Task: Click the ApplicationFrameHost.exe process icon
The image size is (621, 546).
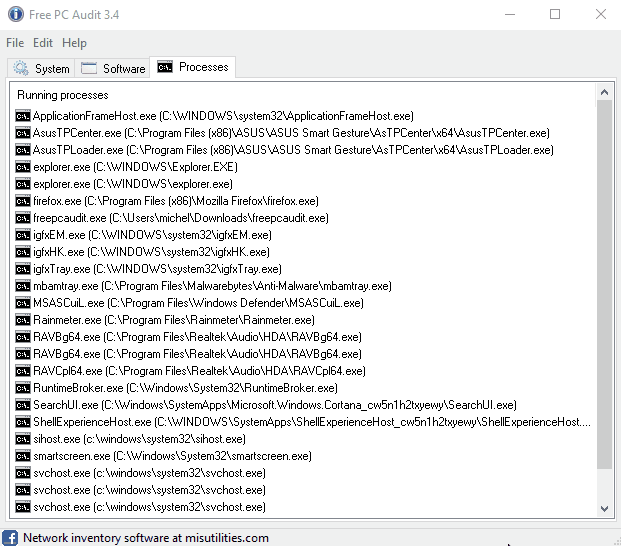Action: tap(23, 116)
